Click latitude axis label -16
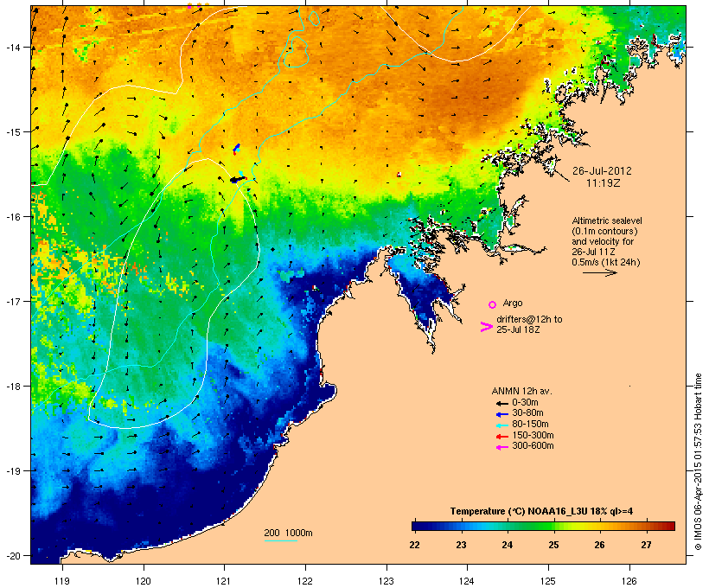This screenshot has height=588, width=709. click(x=12, y=217)
